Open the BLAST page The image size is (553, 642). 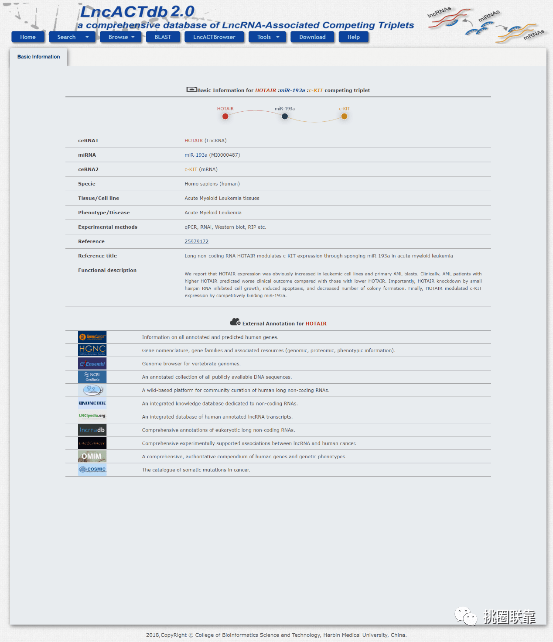163,37
